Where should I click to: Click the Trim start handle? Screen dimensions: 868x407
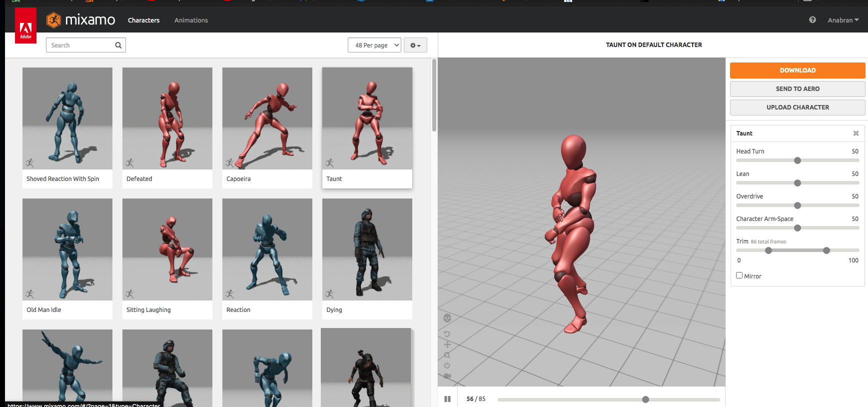tap(769, 250)
